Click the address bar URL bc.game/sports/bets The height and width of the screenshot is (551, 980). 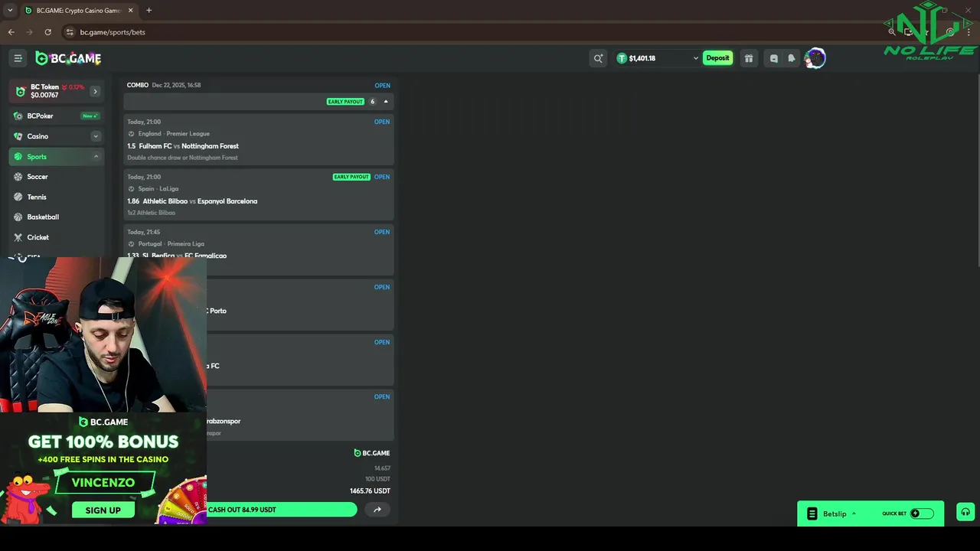(x=113, y=32)
